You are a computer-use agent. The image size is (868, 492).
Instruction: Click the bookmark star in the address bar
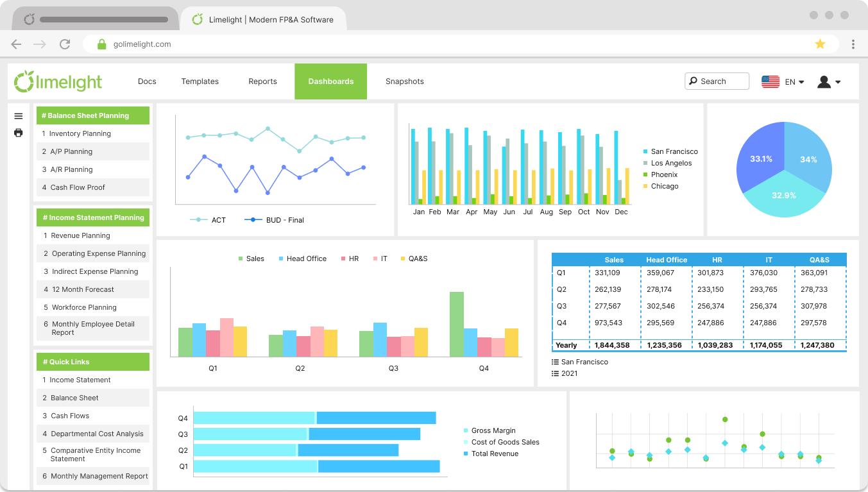coord(820,44)
